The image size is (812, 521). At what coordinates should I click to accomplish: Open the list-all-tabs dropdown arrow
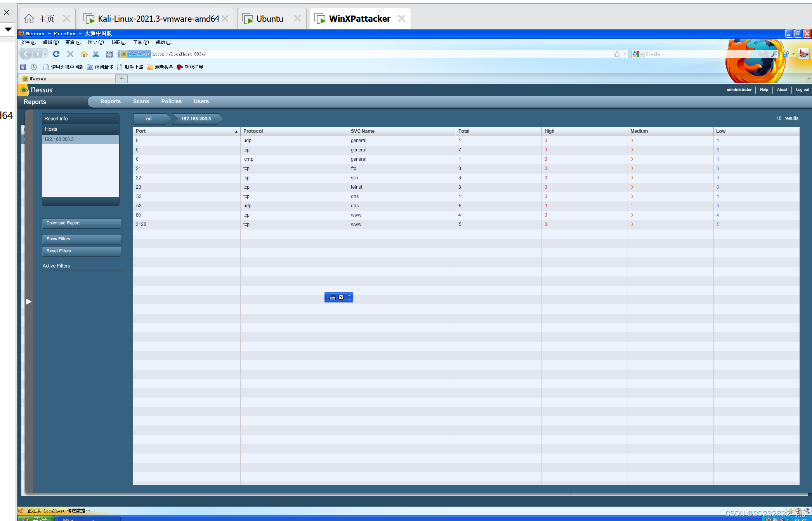coord(809,79)
